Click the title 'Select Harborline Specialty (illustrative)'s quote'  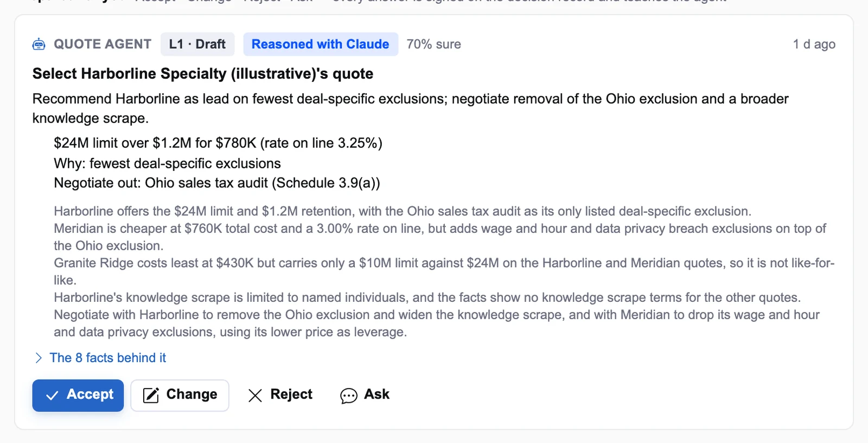[203, 73]
